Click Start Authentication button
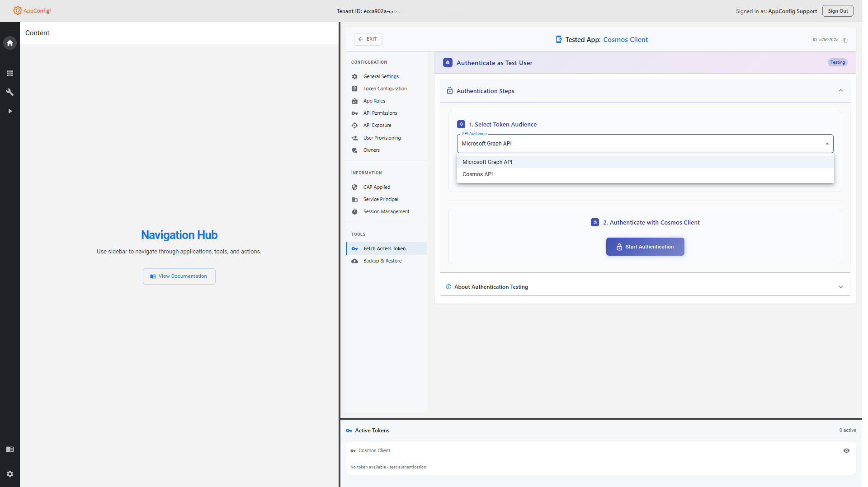The image size is (868, 487). click(645, 247)
